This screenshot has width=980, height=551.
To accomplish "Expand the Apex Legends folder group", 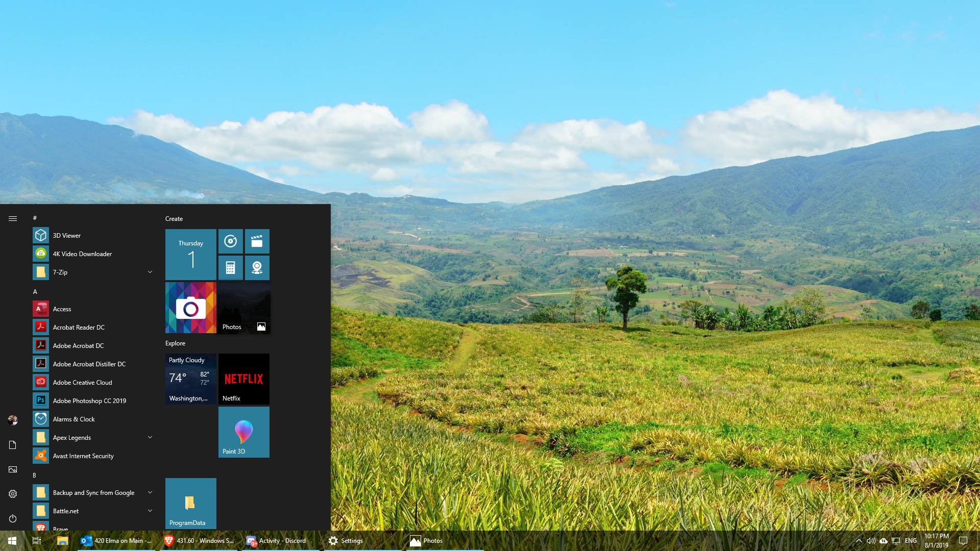I will point(150,437).
